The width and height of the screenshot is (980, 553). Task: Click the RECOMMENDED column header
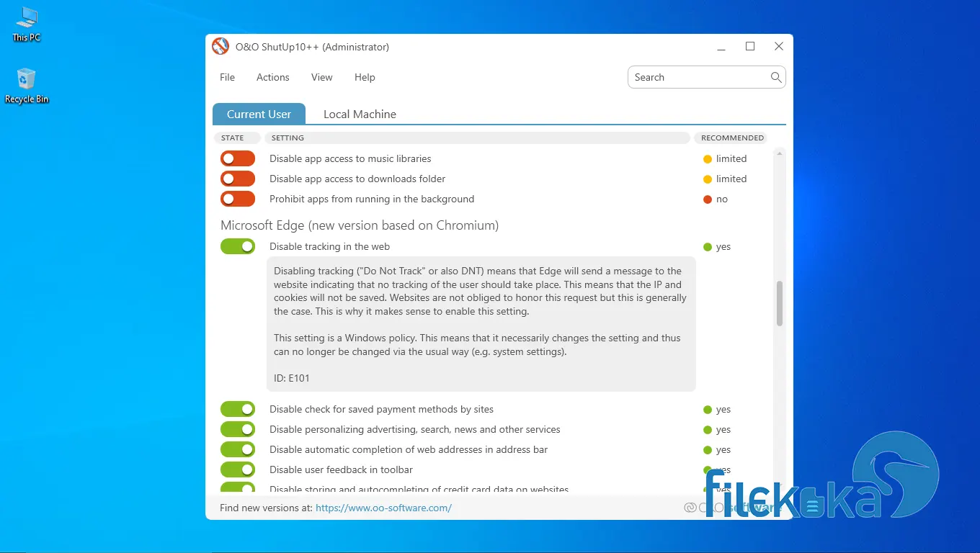click(732, 138)
